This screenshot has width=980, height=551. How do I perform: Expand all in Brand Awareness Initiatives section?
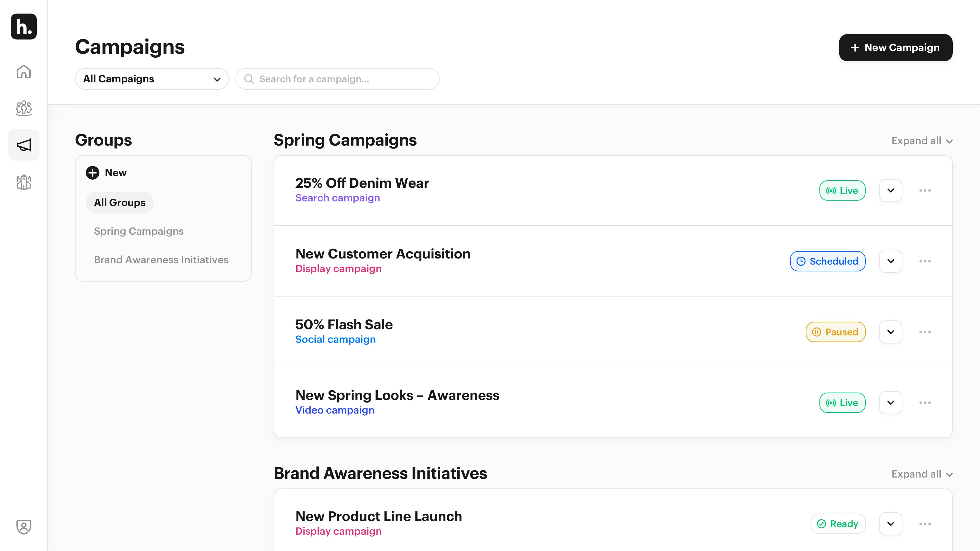tap(921, 474)
